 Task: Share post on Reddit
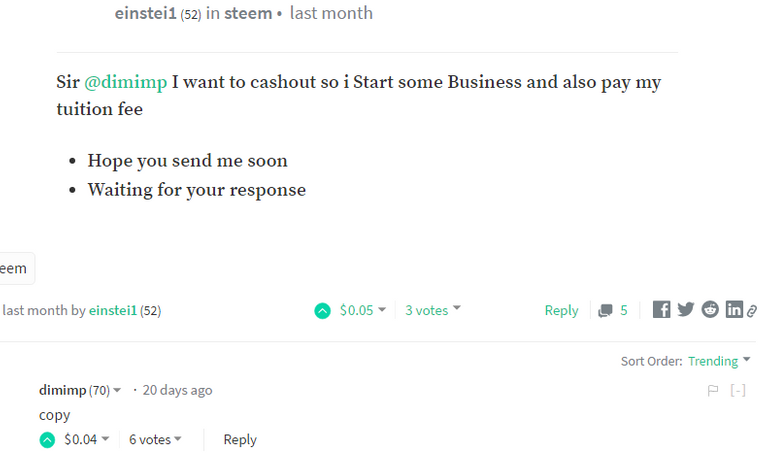pyautogui.click(x=710, y=310)
